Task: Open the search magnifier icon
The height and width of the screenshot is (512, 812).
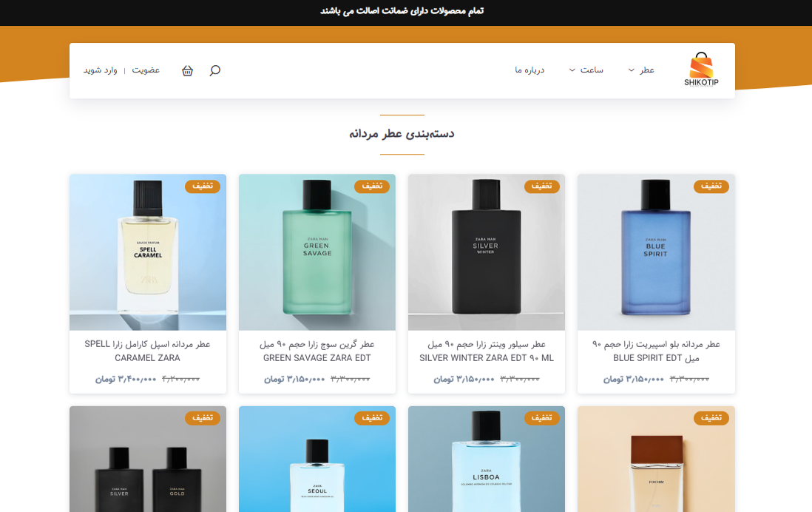Action: [x=215, y=70]
